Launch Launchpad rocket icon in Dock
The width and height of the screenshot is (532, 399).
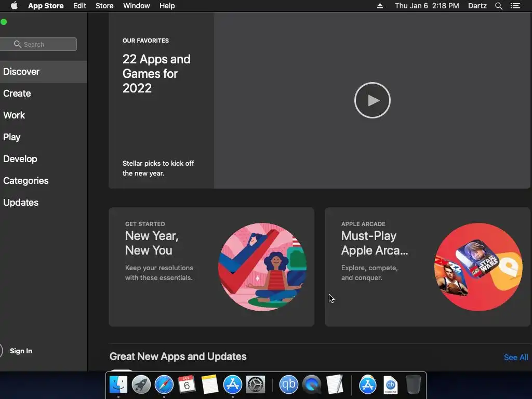(x=141, y=384)
